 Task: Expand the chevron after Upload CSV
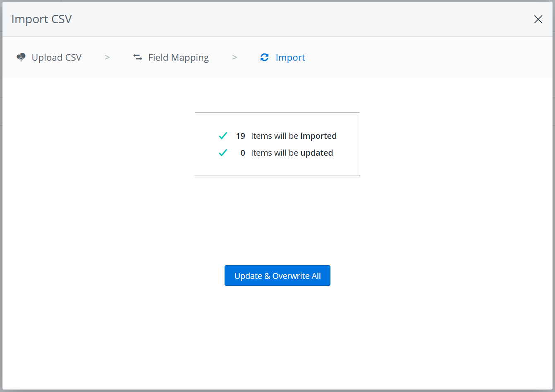click(x=107, y=57)
